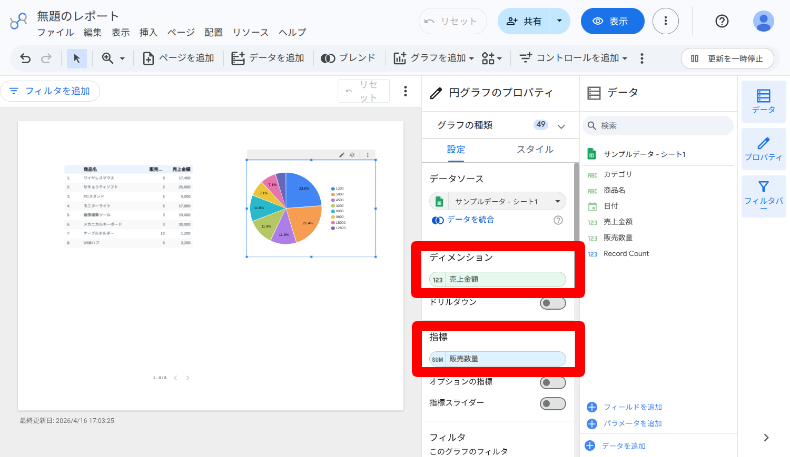Open the help question mark icon
The height and width of the screenshot is (457, 790).
(x=721, y=21)
